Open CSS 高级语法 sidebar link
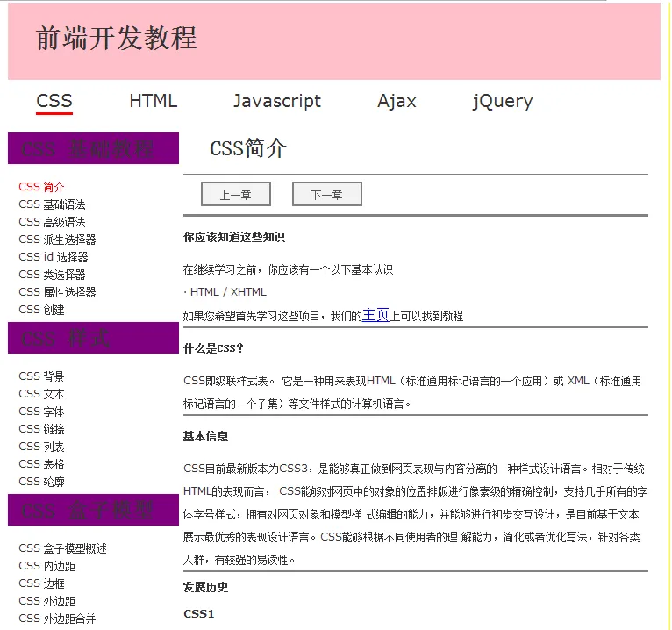672x630 pixels. tap(52, 222)
